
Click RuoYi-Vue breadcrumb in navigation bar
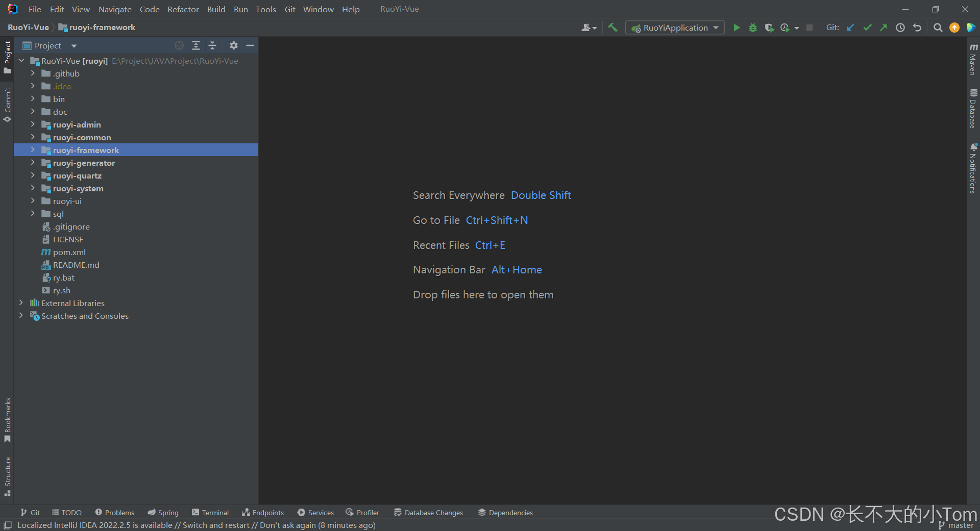click(x=28, y=28)
